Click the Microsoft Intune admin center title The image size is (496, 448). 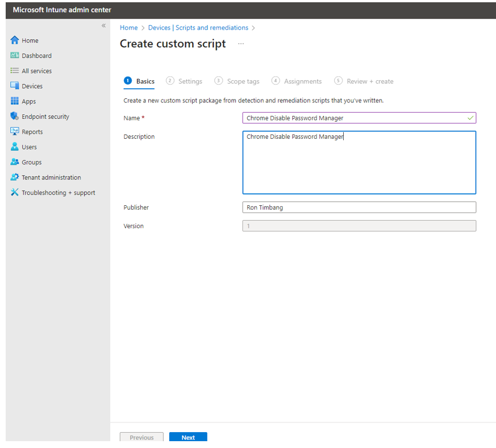62,10
